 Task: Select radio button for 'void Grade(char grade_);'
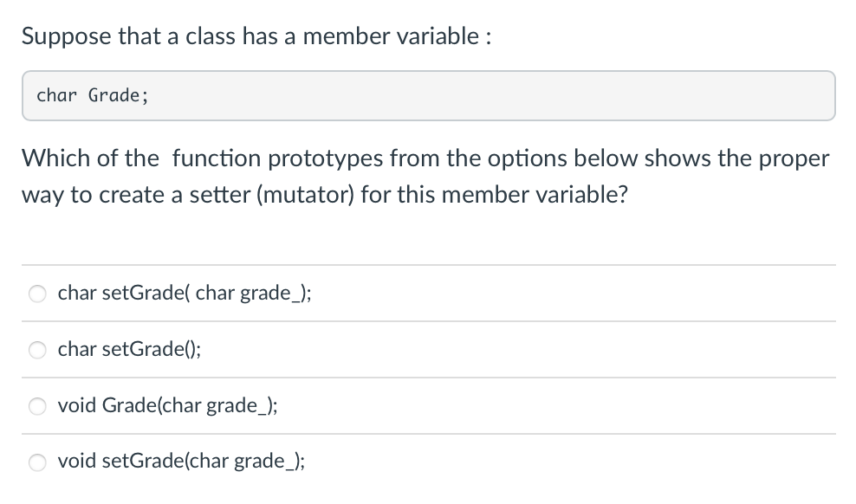tap(37, 406)
